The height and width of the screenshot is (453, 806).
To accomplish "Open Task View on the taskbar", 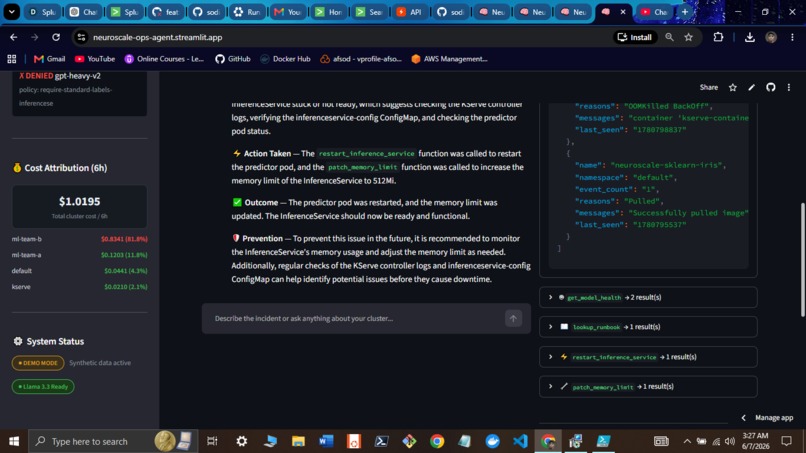I will pos(212,441).
